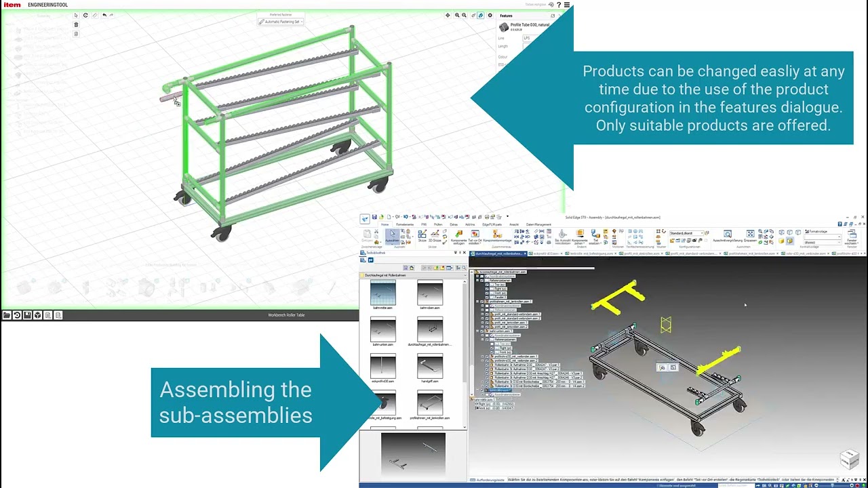Collapse the bahn-unten.asm tree node
868x488 pixels.
[x=478, y=331]
